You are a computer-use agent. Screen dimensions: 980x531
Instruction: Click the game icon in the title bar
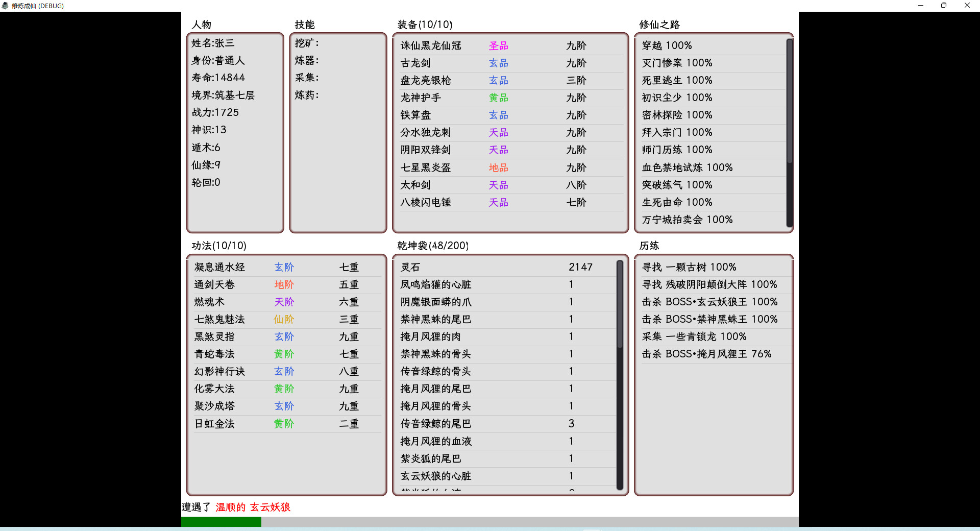[5, 6]
